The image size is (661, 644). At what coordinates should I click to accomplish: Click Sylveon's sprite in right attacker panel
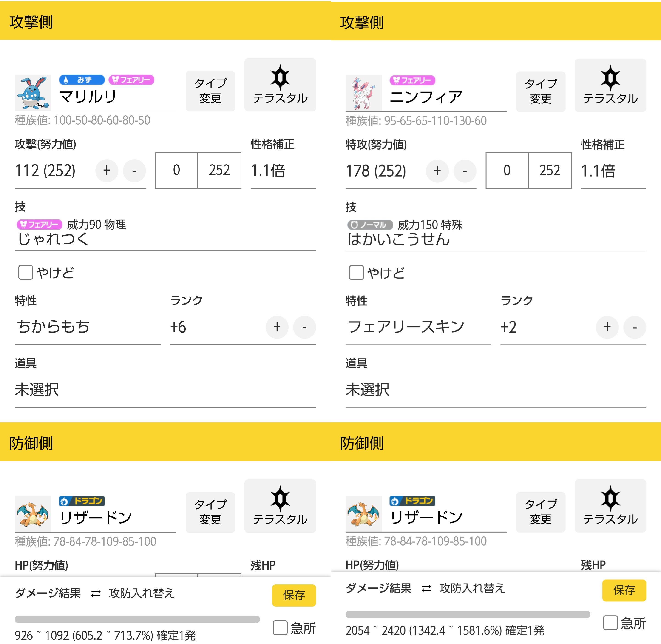(363, 93)
